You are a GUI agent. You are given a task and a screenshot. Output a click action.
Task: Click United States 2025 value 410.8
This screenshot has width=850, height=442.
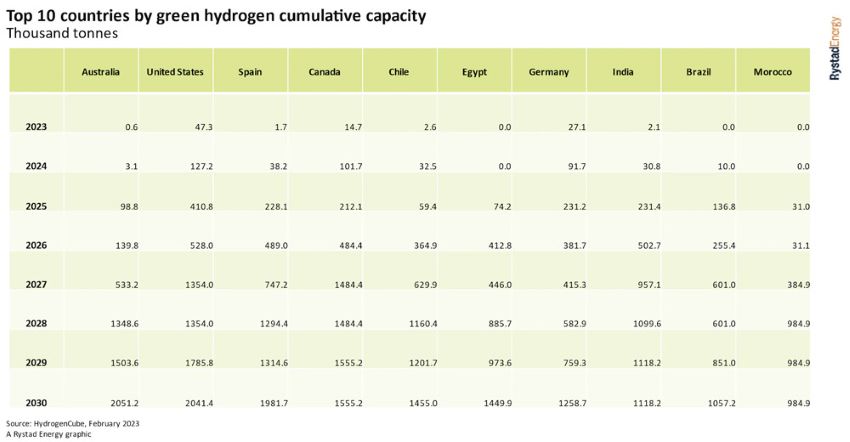click(x=202, y=206)
